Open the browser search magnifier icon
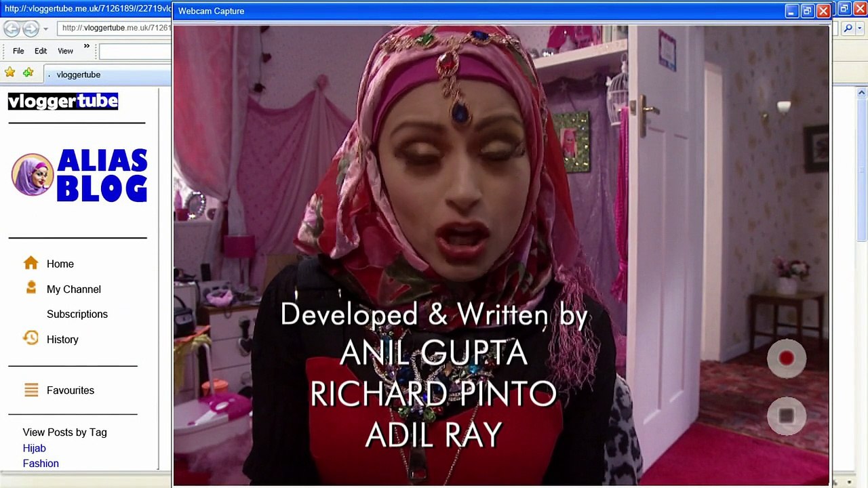Screen dimensions: 868x488 click(x=848, y=28)
